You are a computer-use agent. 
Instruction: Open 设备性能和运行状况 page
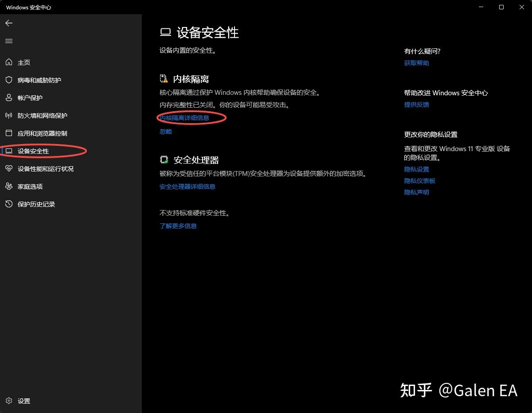pyautogui.click(x=71, y=169)
